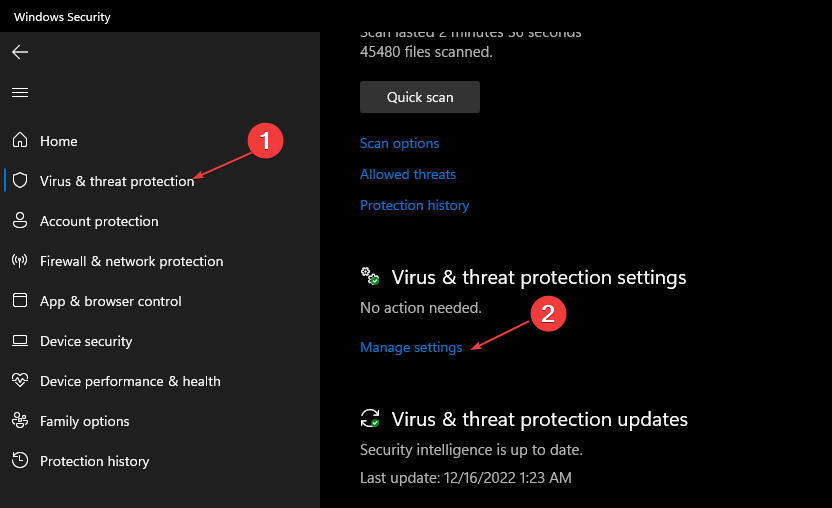
Task: Click the Home house icon
Action: pos(20,140)
